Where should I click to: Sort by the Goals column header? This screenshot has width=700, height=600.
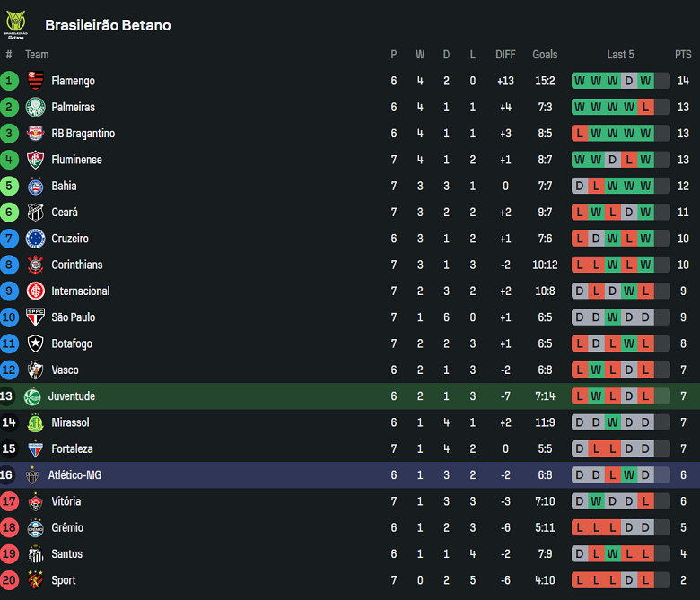[545, 55]
